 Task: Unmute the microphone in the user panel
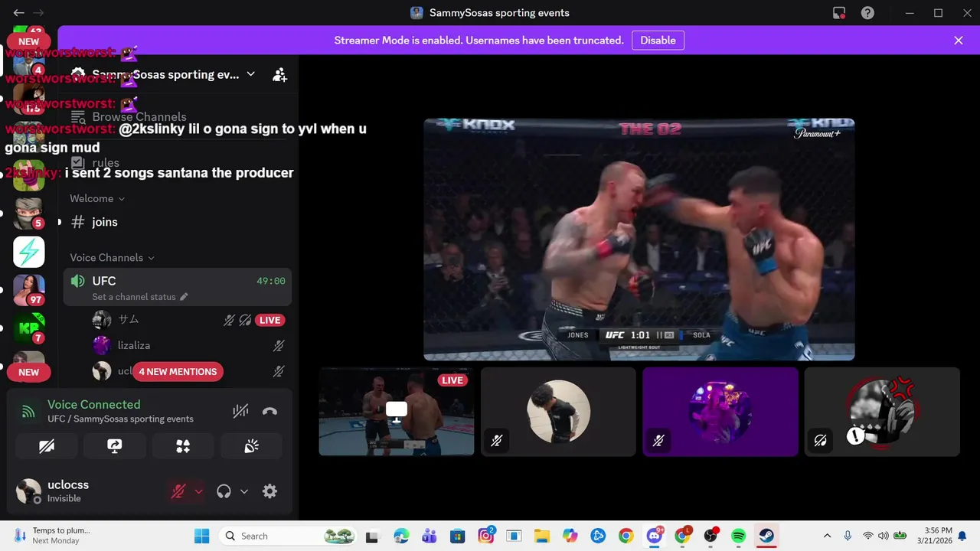(178, 491)
